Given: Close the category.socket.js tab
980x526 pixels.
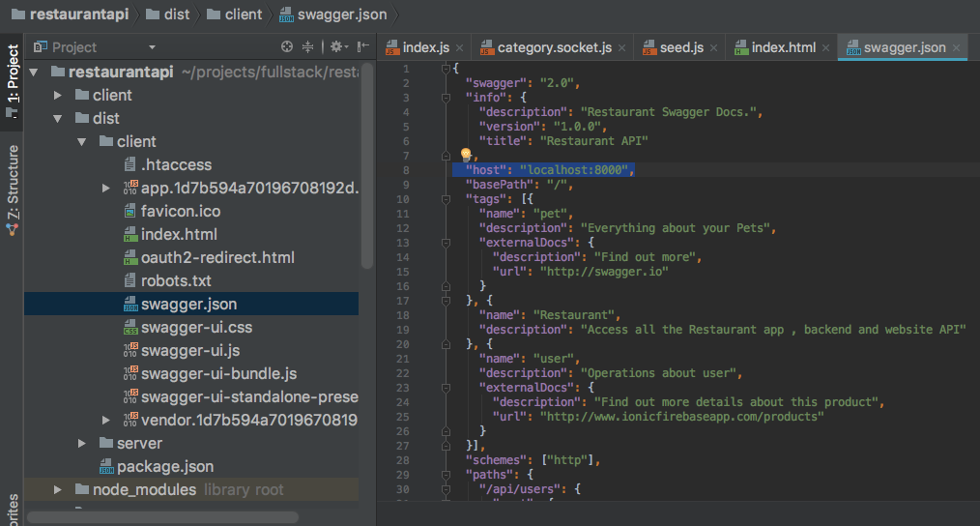Looking at the screenshot, I should [621, 48].
